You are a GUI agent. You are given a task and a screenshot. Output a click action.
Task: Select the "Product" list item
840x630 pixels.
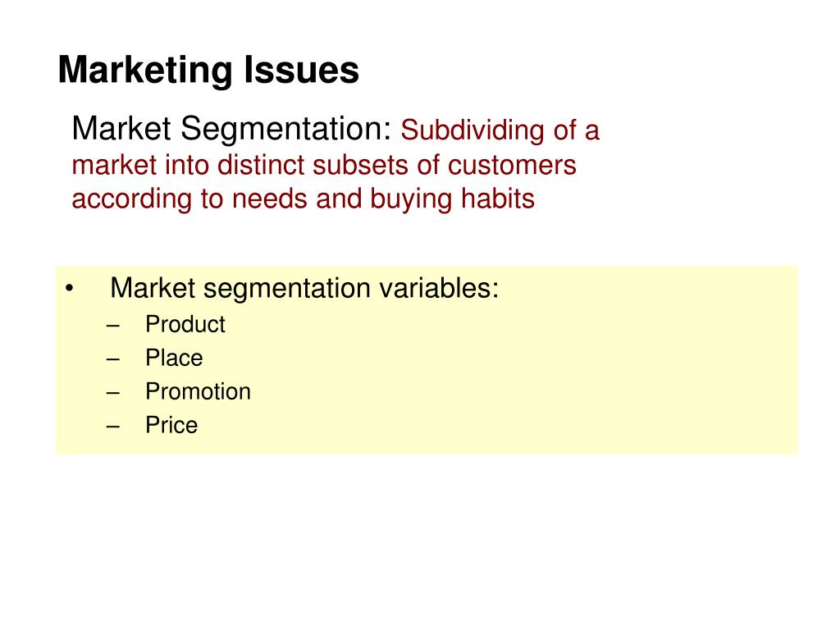coord(185,324)
